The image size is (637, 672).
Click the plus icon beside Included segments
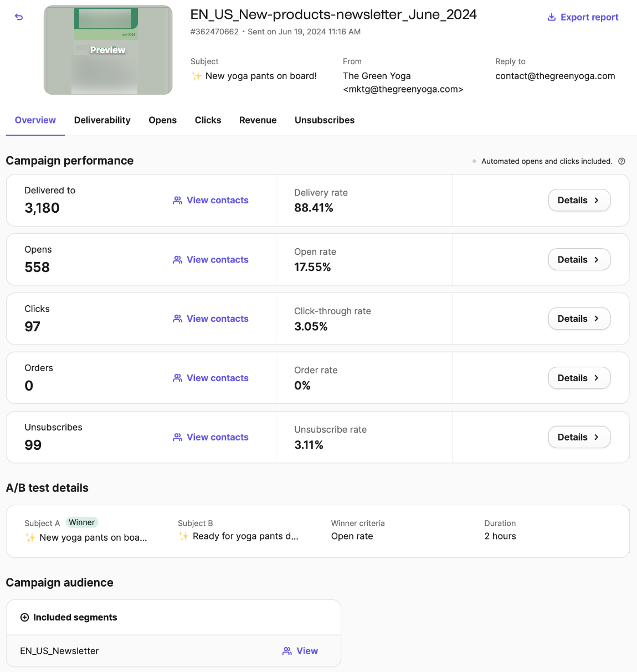(x=24, y=618)
